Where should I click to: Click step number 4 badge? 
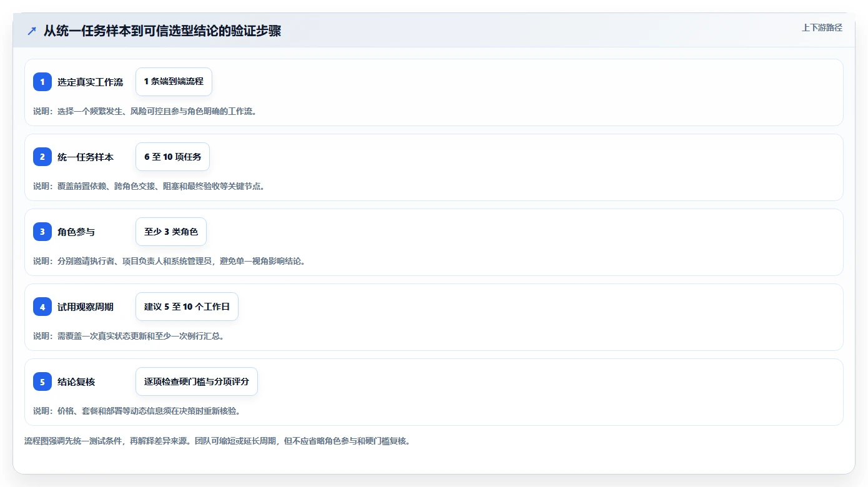click(42, 307)
